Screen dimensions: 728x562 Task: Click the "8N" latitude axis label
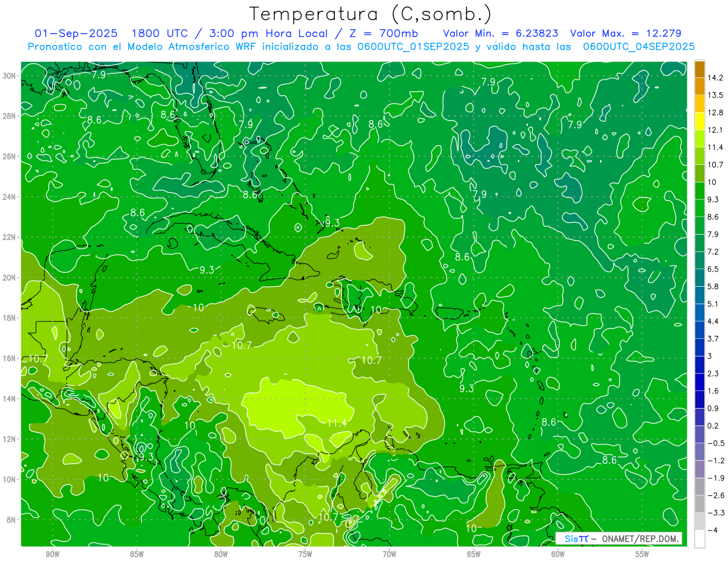(x=12, y=520)
